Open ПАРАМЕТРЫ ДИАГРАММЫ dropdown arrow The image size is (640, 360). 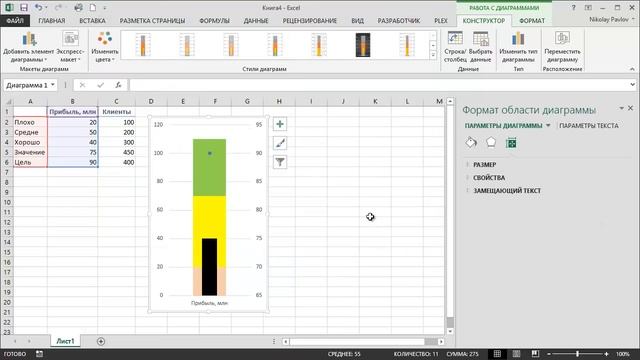[x=548, y=126]
